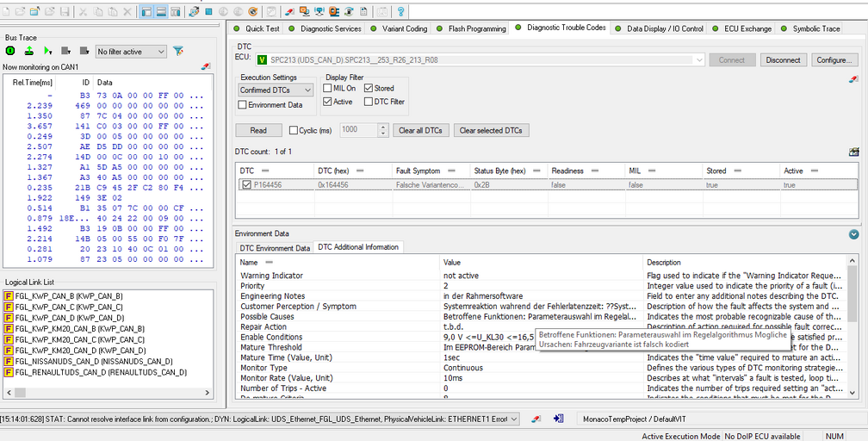Screen dimensions: 868x441
Task: Toggle the Active display filter checkbox
Action: [328, 102]
